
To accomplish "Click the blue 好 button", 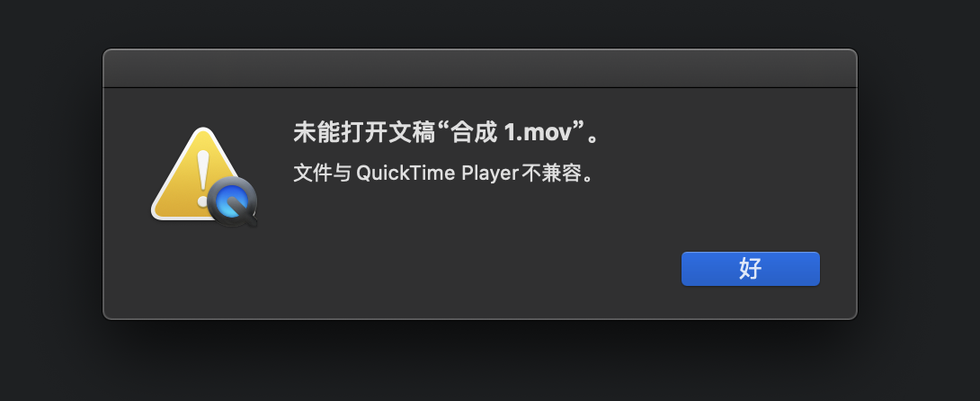I will point(750,269).
